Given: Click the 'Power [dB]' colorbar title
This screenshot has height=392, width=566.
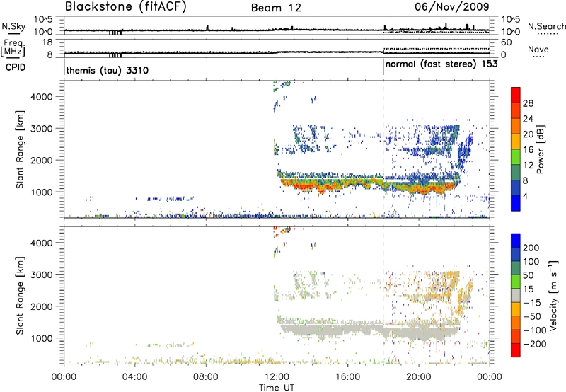Looking at the screenshot, I should pos(540,149).
